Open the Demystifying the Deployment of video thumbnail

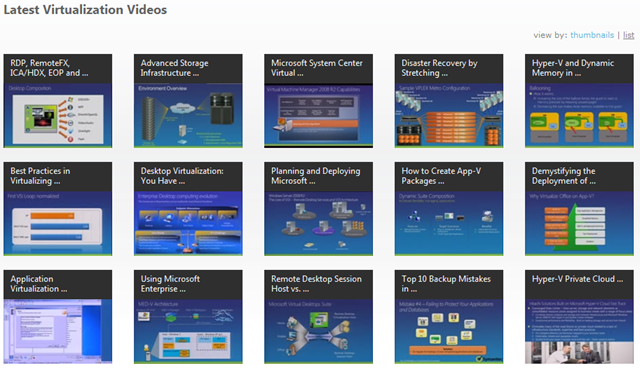(579, 209)
